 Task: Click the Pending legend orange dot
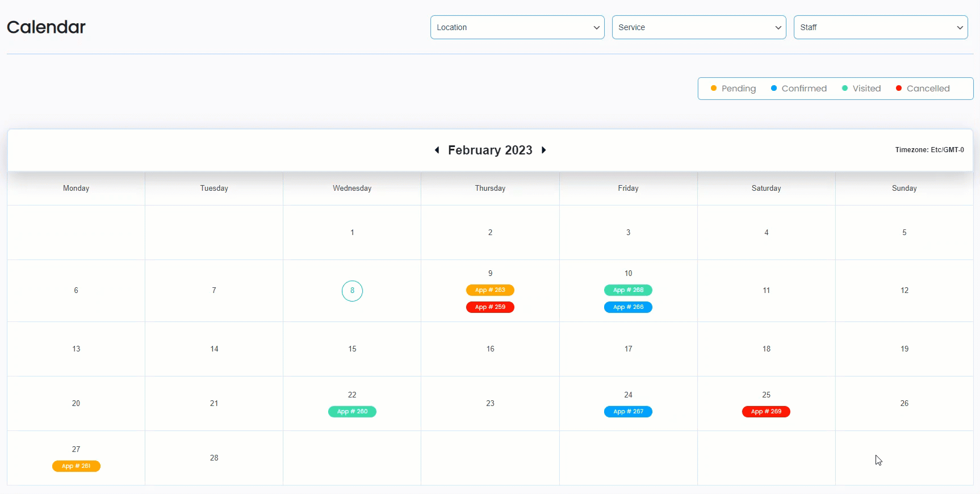click(714, 88)
